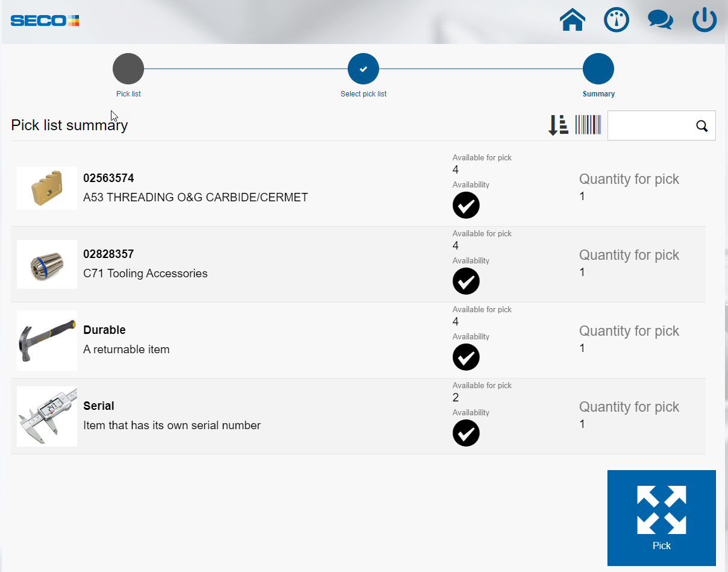The image size is (728, 572).
Task: Open thumbnail of threading carbide insert
Action: [x=47, y=189]
